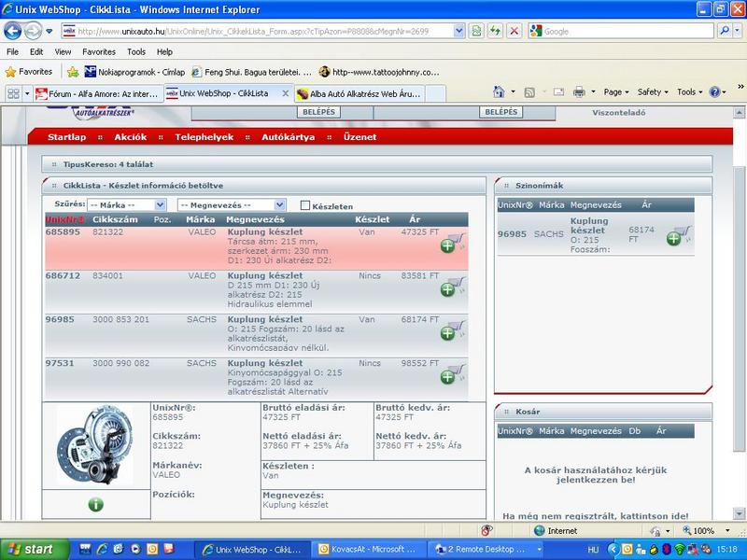
Task: Open the Telephelyek navigation link
Action: pos(204,137)
